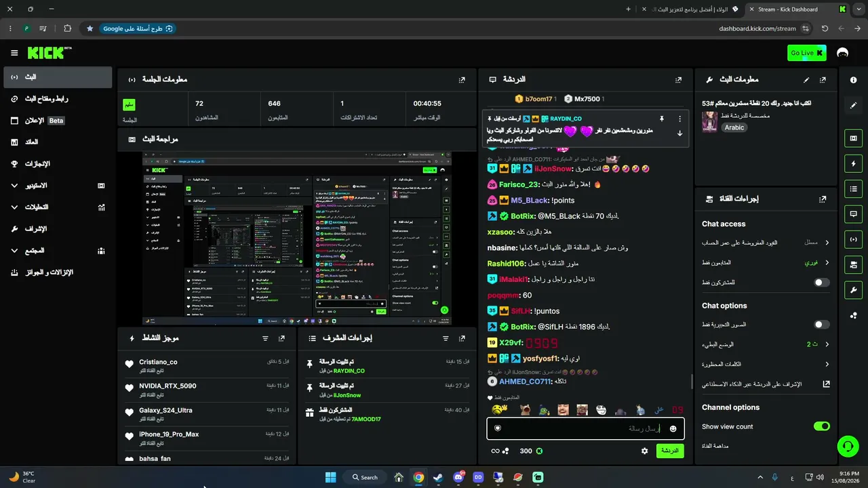Image resolution: width=868 pixels, height=488 pixels.
Task: Open Windows taskbar Search box
Action: click(366, 477)
